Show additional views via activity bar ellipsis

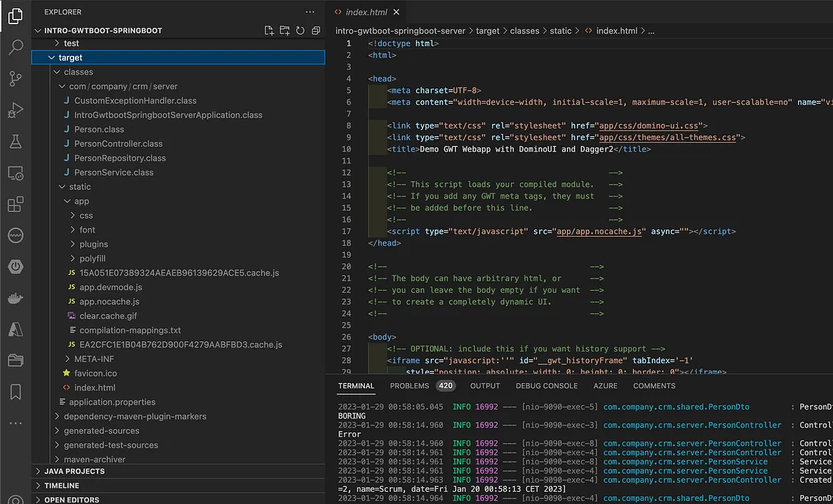pos(15,423)
